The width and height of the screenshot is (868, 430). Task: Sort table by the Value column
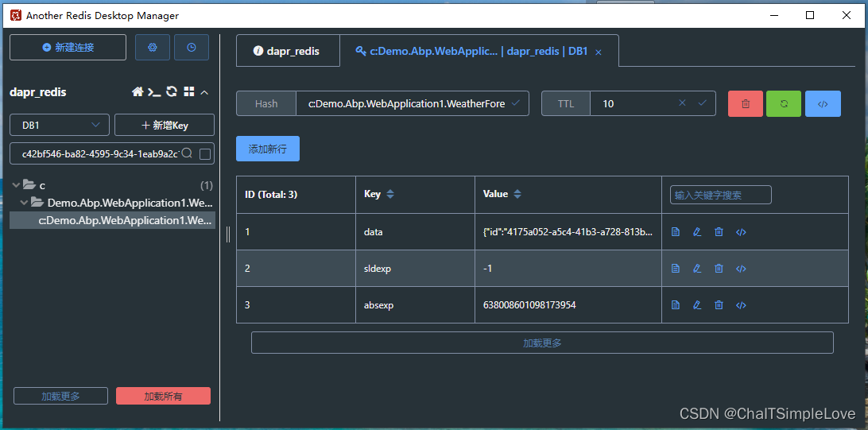tap(517, 194)
